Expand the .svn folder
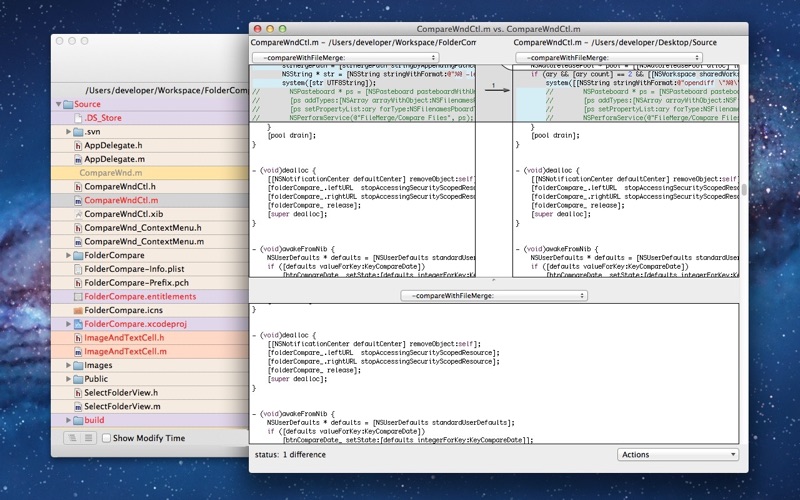This screenshot has height=500, width=800. 68,132
